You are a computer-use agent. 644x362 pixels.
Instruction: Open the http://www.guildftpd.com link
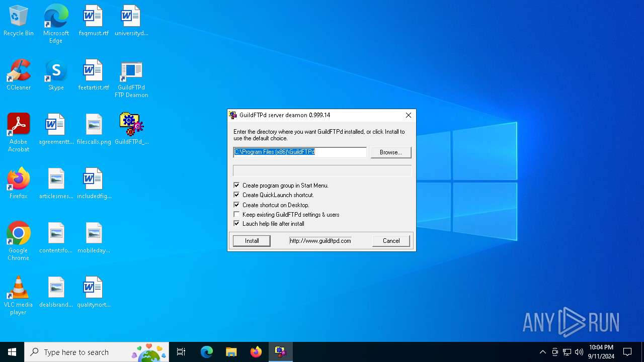point(320,241)
